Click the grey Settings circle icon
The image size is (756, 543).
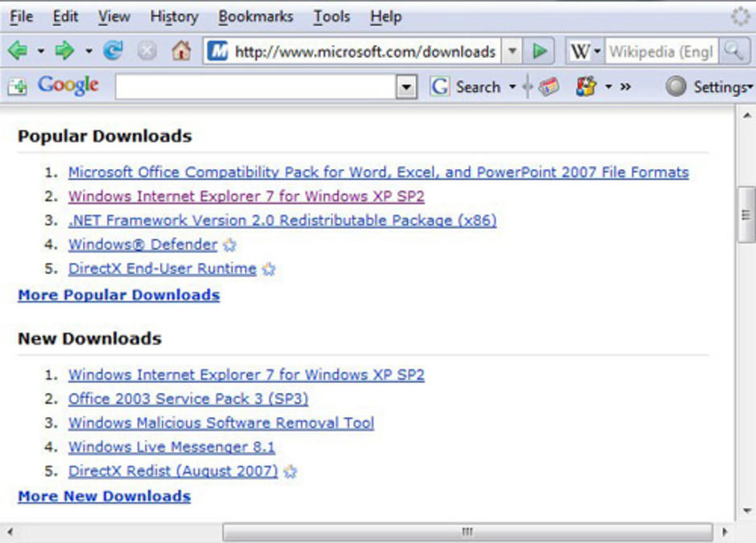[676, 87]
